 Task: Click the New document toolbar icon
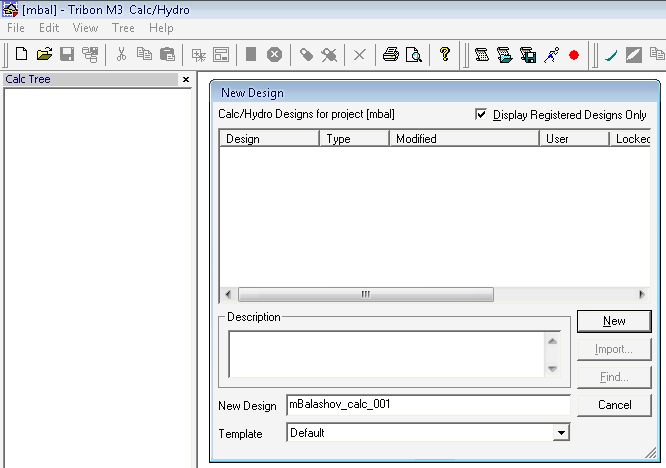(x=21, y=54)
